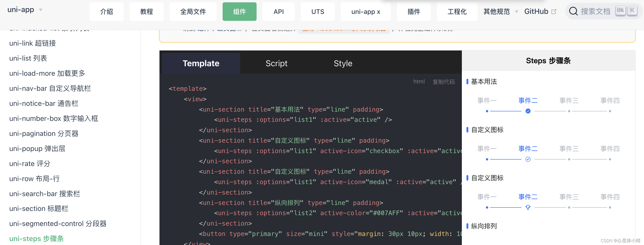Click 事件四 step in 基本用法 demo
This screenshot has width=644, height=245.
click(610, 101)
